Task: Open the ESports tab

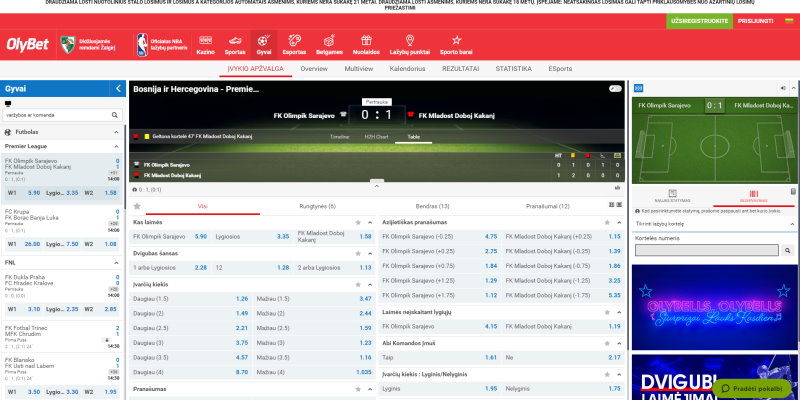Action: click(560, 68)
